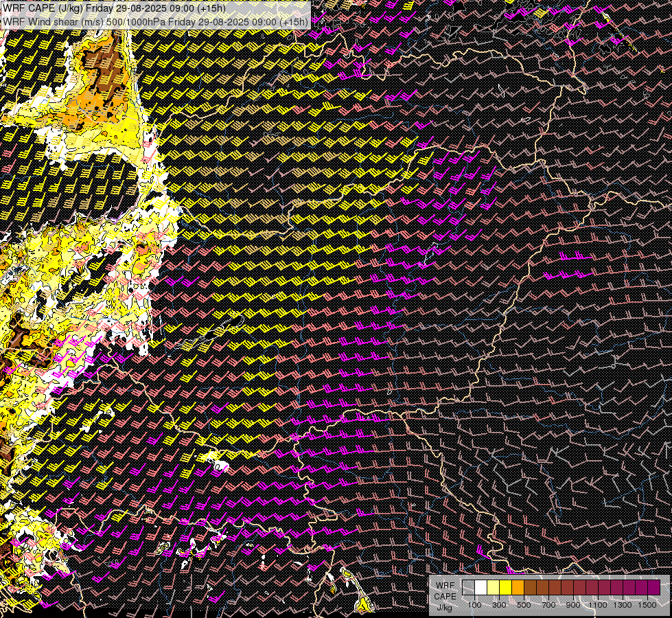Screen dimensions: 672x618
Task: Click the WRF CAPE (J/kg) title line
Action: tap(114, 8)
